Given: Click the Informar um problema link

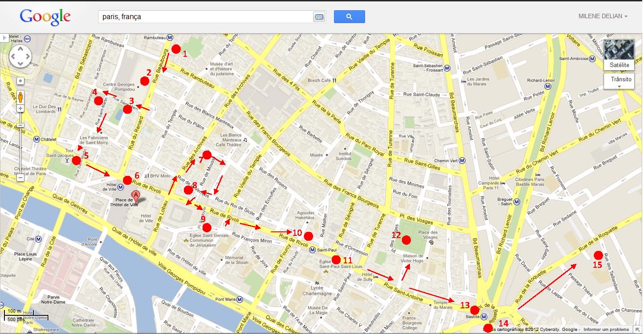Looking at the screenshot, I should pos(606,330).
